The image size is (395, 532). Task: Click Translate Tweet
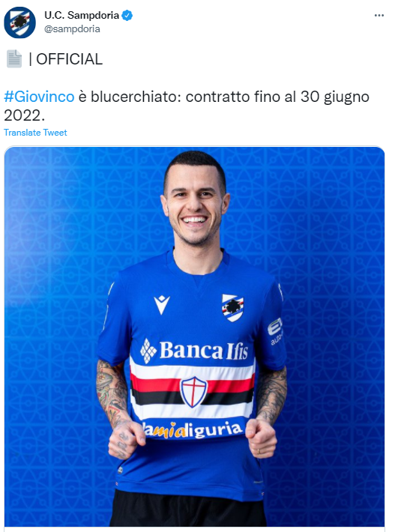coord(35,133)
